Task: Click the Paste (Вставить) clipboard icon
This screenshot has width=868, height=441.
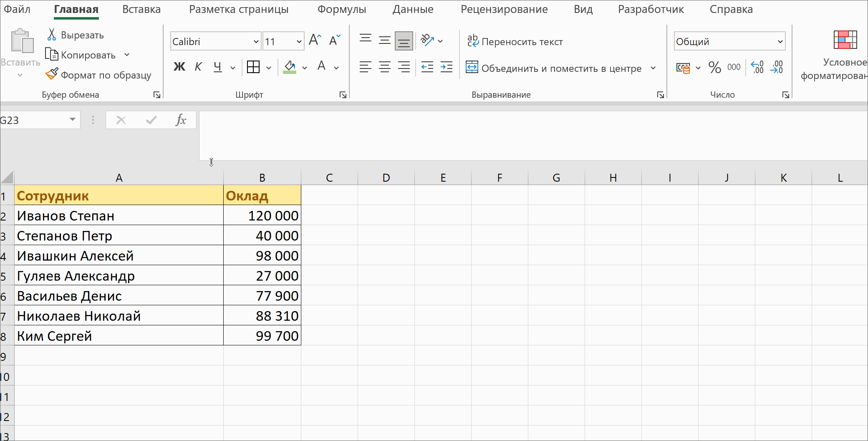Action: coord(22,41)
